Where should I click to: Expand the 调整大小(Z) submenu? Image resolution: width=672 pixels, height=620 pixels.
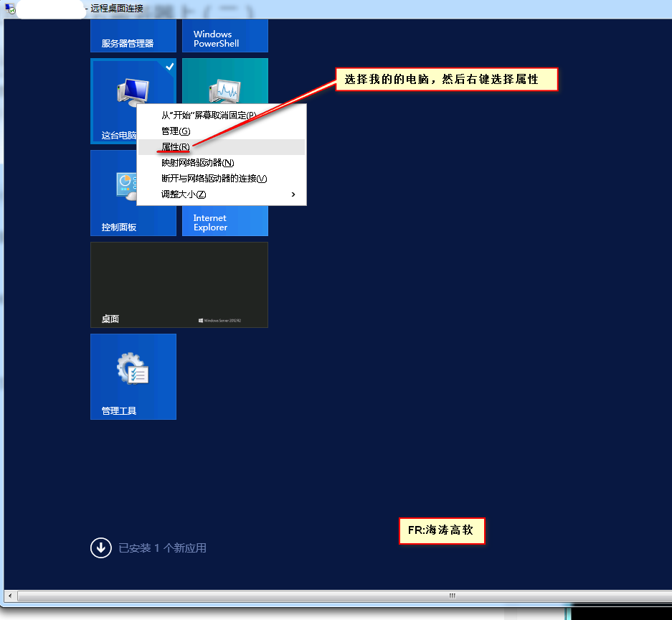tap(221, 194)
